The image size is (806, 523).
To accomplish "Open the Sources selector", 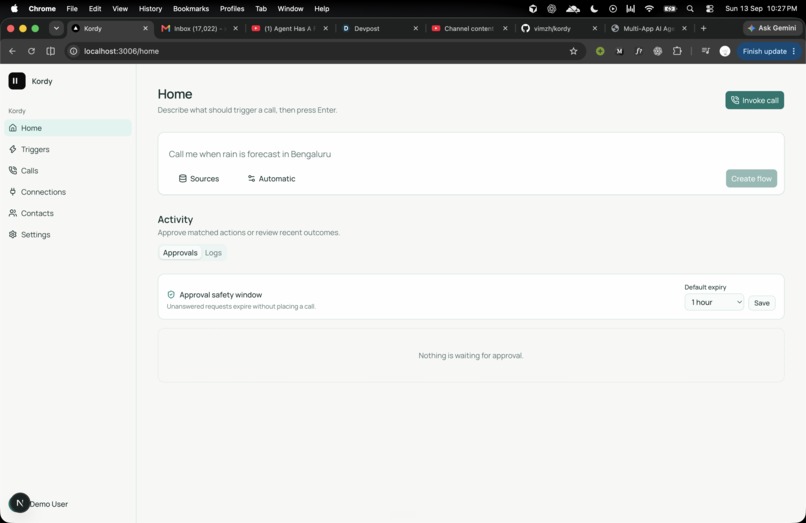I will point(198,178).
